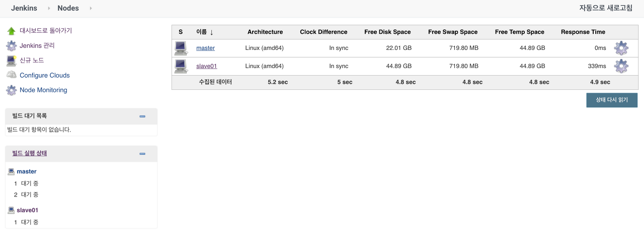Click the 빌드 대기 목록 panel title
The image size is (644, 244).
tap(30, 115)
